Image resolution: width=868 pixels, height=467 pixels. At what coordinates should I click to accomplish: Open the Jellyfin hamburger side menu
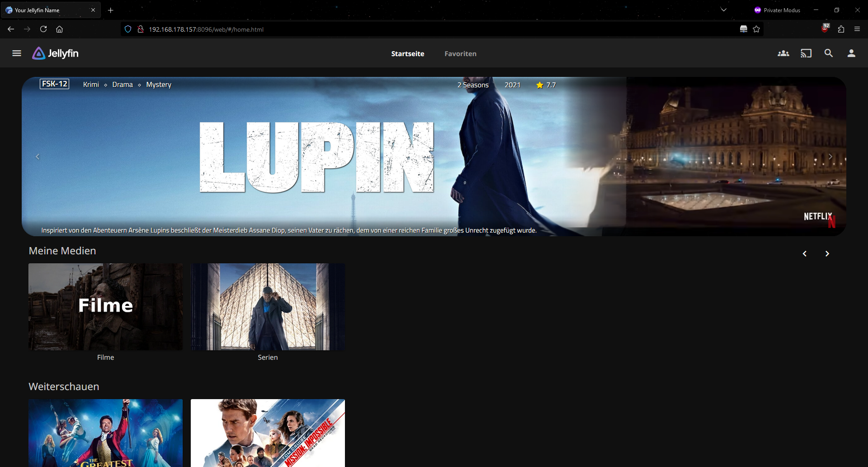tap(17, 53)
